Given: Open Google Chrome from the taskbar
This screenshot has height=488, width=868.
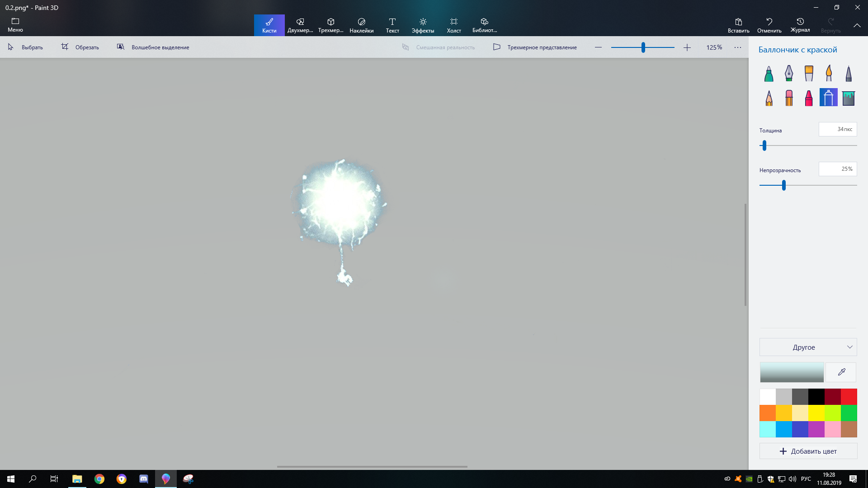Looking at the screenshot, I should (99, 479).
